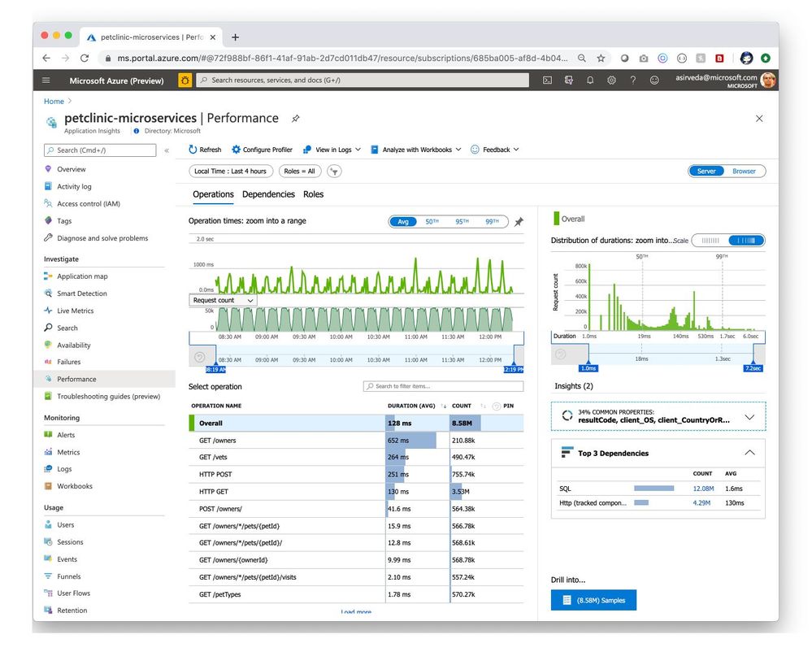Screen dimensions: 812x665
Task: Open Azure Cloud Shell icon
Action: [x=547, y=80]
